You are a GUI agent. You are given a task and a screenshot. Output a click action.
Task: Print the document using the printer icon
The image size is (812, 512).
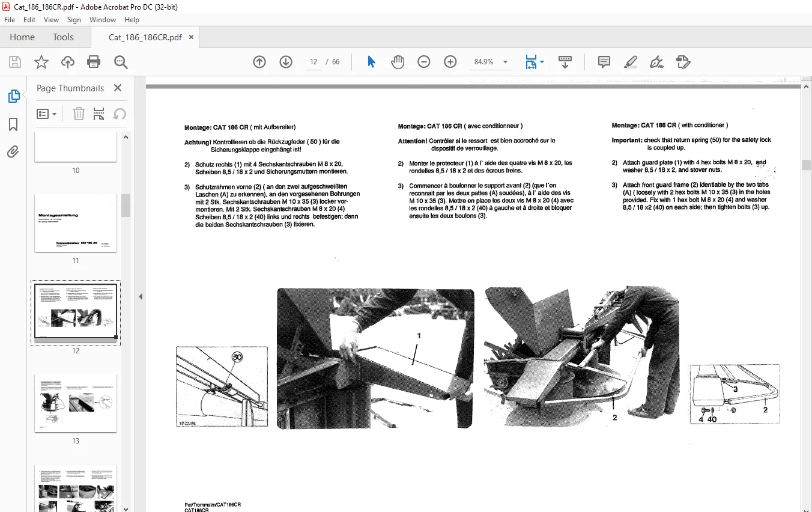pyautogui.click(x=94, y=62)
